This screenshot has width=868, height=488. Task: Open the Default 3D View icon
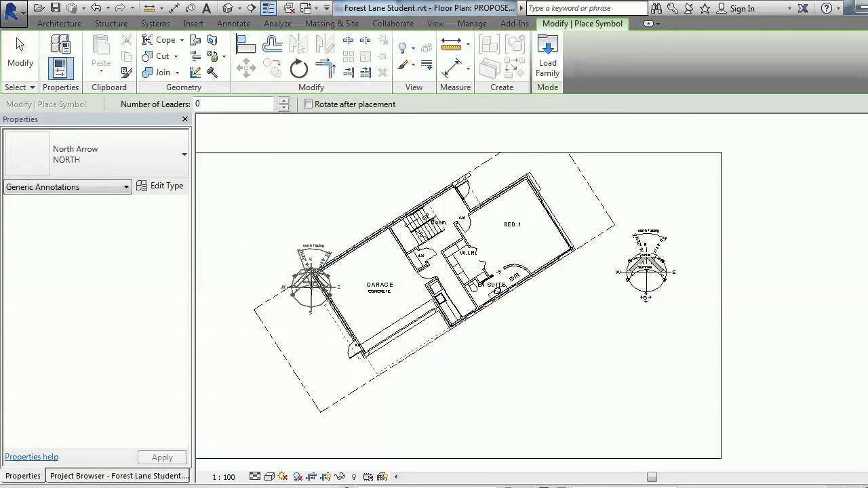228,8
